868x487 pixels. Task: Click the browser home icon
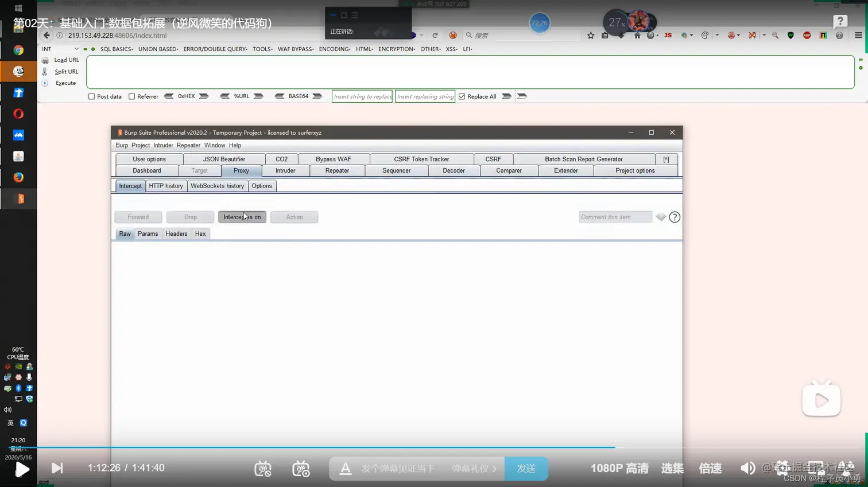click(x=637, y=36)
